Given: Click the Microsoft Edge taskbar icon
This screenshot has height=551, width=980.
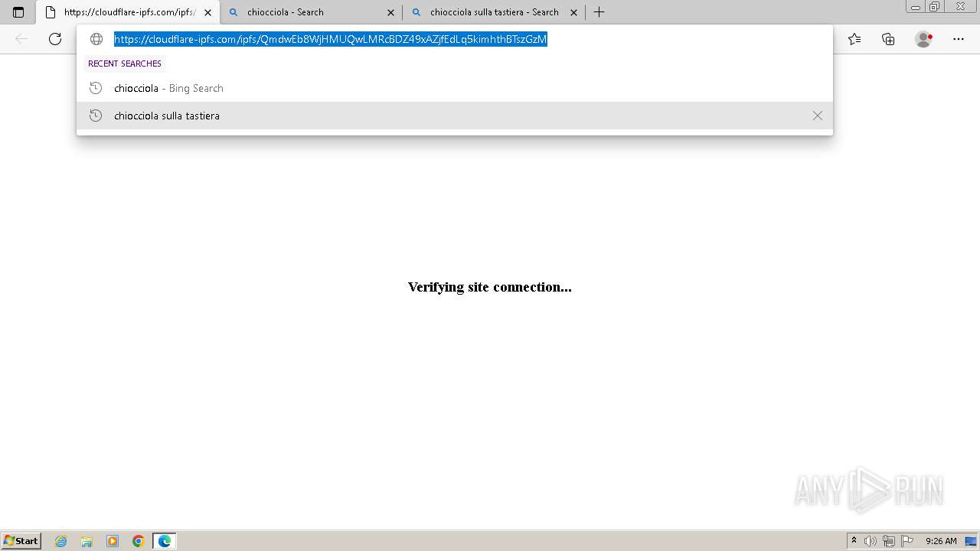Looking at the screenshot, I should (x=165, y=541).
